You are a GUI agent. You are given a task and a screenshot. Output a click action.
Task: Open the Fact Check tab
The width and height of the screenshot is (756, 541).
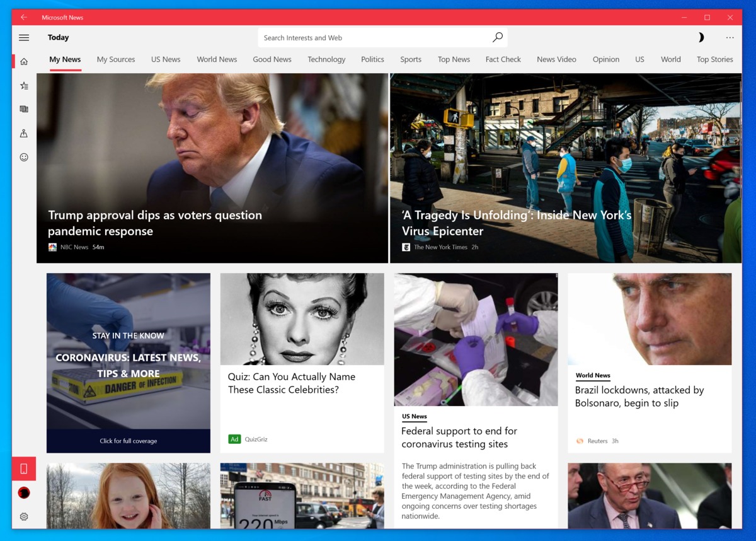pyautogui.click(x=503, y=59)
